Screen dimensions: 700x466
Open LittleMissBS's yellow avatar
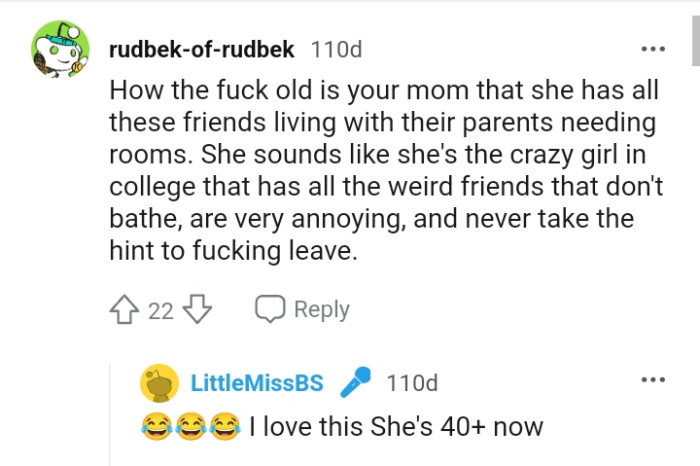158,382
